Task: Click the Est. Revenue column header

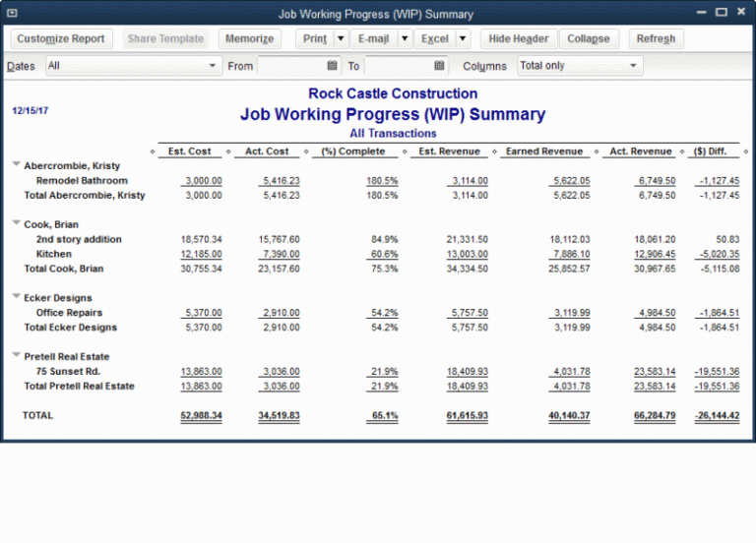Action: 449,151
